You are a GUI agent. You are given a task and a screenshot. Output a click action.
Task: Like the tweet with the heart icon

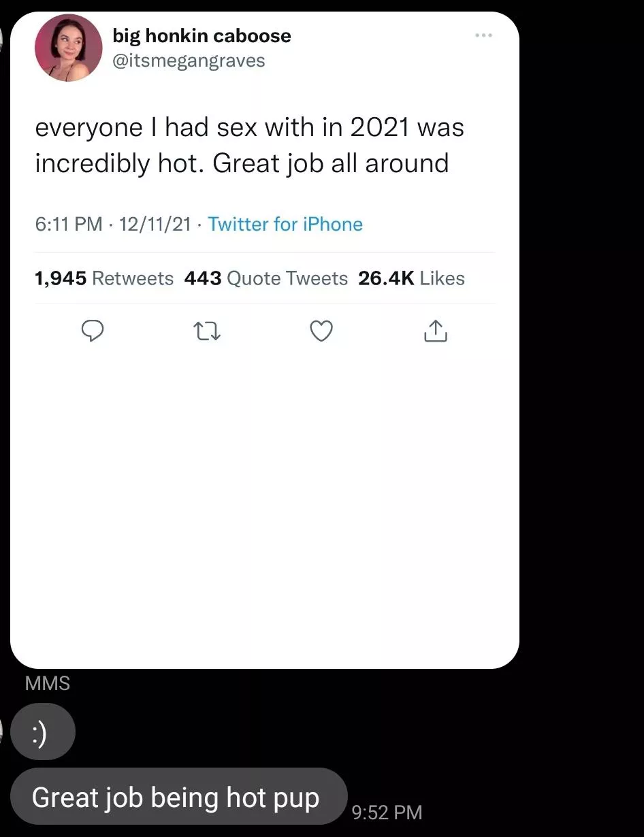pyautogui.click(x=321, y=331)
